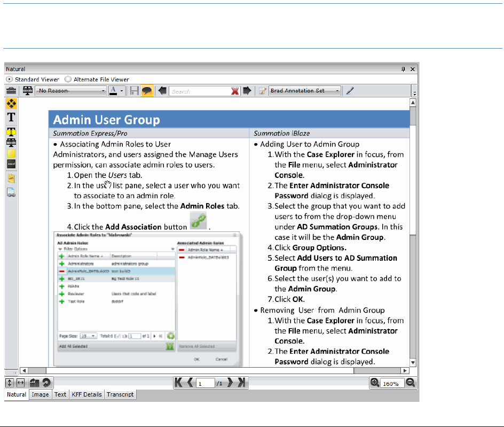The image size is (504, 427).
Task: Click the fit to height icon
Action: point(10,383)
